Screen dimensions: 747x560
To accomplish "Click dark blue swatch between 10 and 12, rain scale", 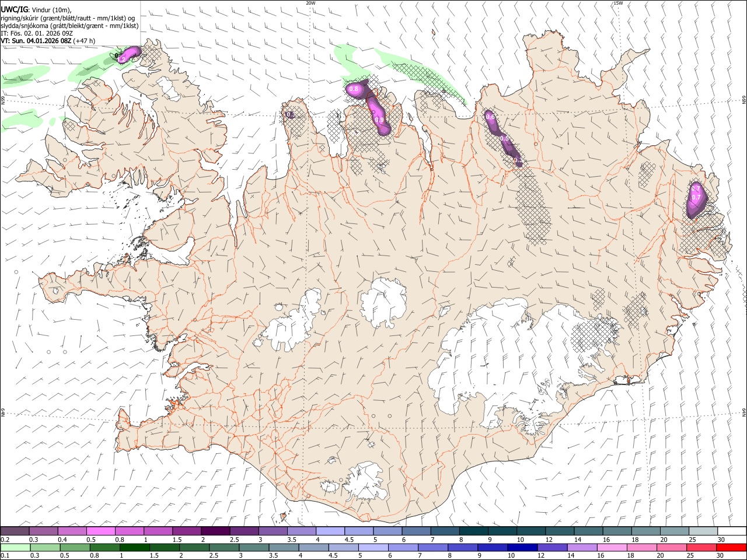I will point(522,547).
